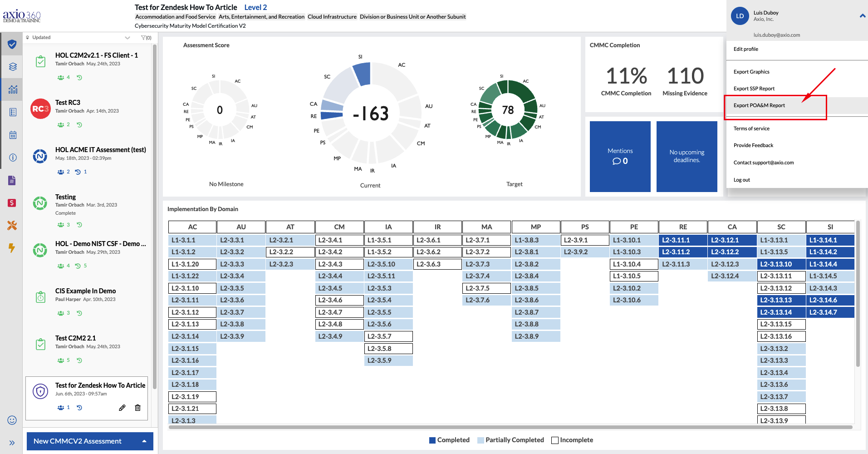This screenshot has width=868, height=454.
Task: Expand the sort list chevron arrow
Action: click(x=128, y=38)
